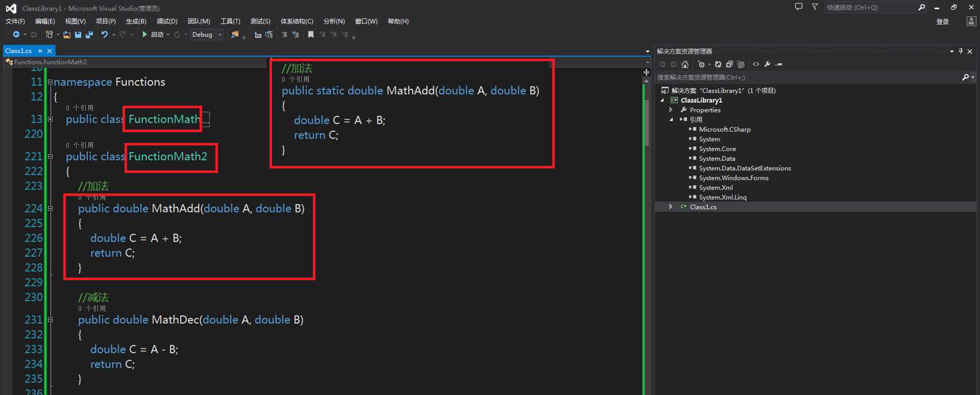Click the Show All Files icon
This screenshot has height=395, width=980.
741,64
